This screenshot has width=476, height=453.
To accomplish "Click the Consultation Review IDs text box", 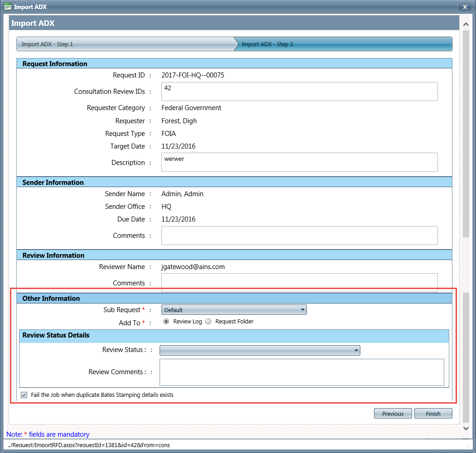I will pyautogui.click(x=299, y=92).
